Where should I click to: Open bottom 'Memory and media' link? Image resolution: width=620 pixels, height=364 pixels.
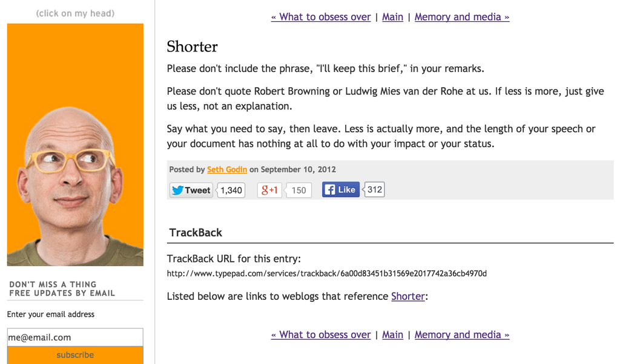coord(462,335)
